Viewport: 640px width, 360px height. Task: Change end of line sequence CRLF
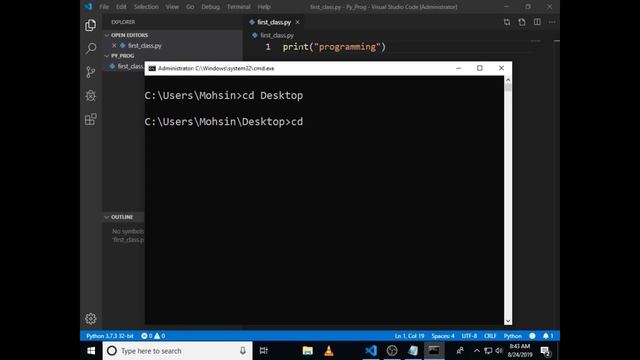(x=490, y=336)
